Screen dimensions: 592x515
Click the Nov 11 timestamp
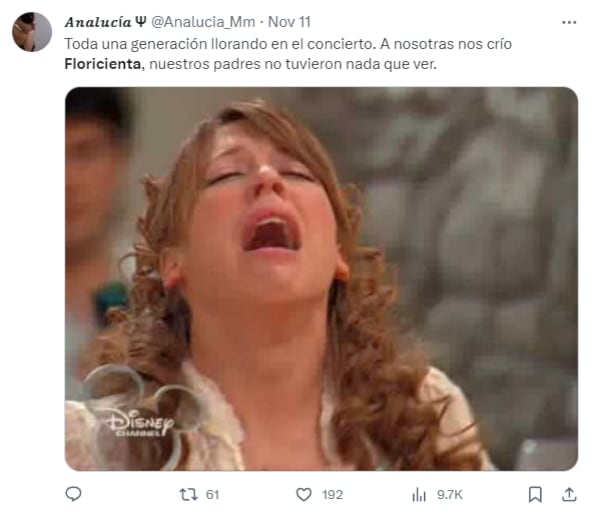tap(289, 22)
